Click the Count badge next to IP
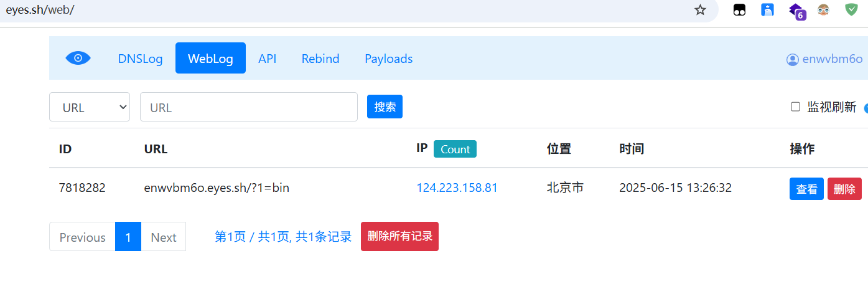The image size is (868, 281). tap(455, 149)
